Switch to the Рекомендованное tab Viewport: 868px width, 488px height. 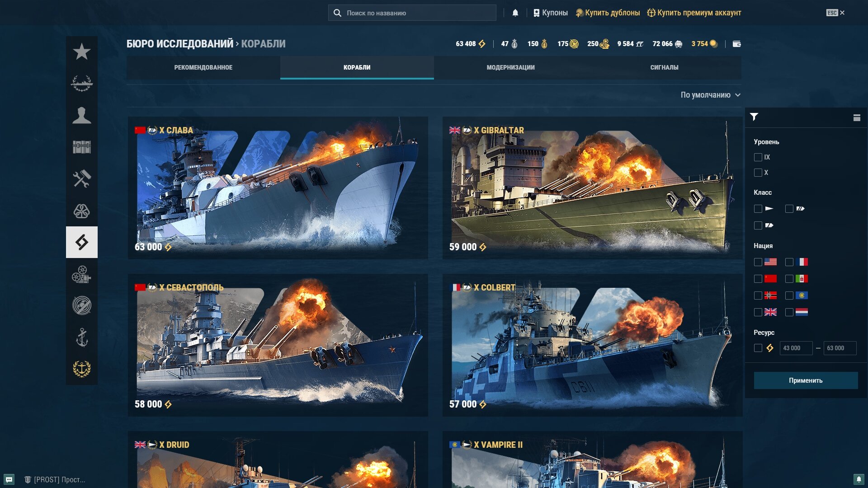pyautogui.click(x=203, y=67)
